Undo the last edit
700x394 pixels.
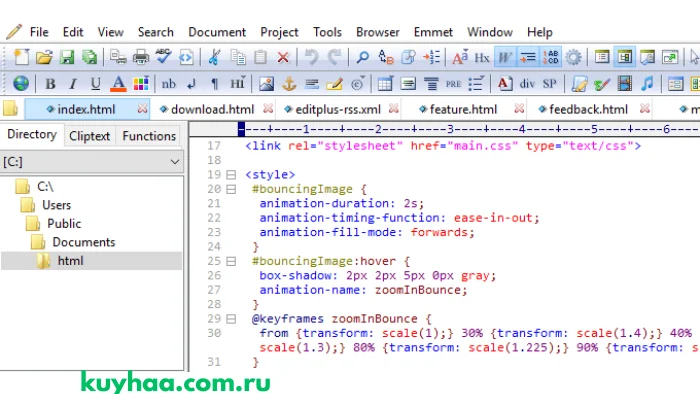[312, 57]
